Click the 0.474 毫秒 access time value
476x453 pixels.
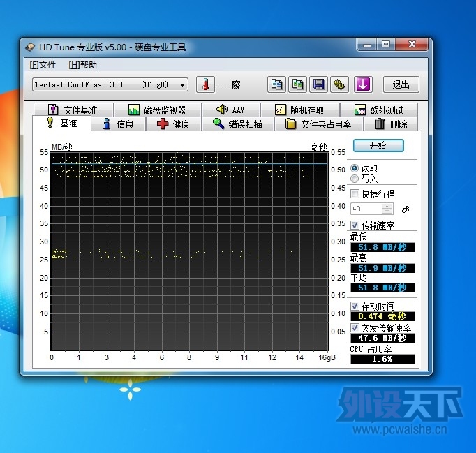(x=382, y=316)
